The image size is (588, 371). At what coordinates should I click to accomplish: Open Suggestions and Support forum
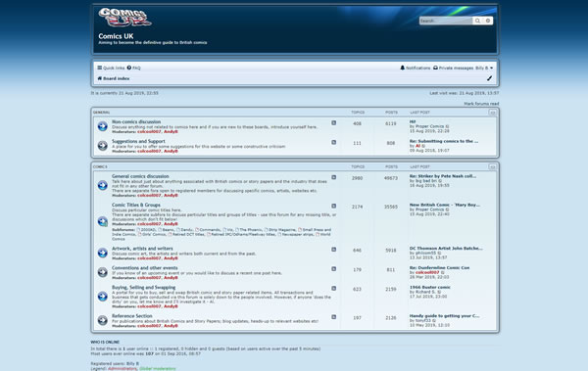click(x=138, y=141)
